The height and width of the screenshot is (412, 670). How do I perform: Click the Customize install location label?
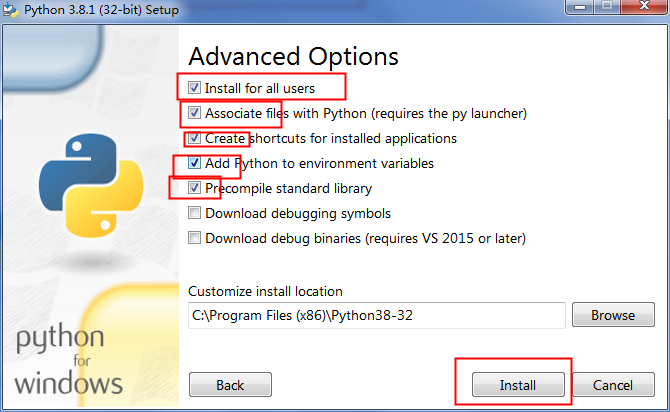tap(265, 291)
